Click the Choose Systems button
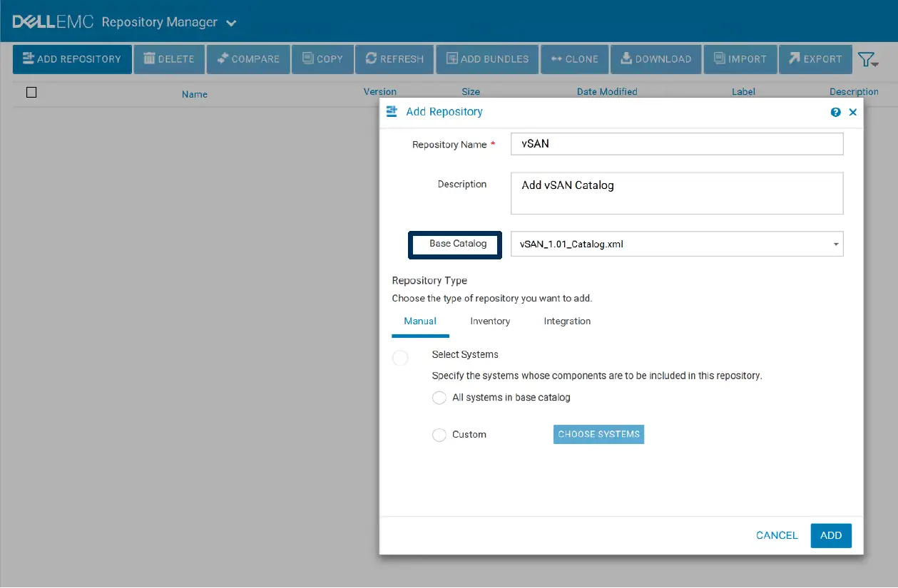Screen dimensions: 898x588 pyautogui.click(x=598, y=434)
